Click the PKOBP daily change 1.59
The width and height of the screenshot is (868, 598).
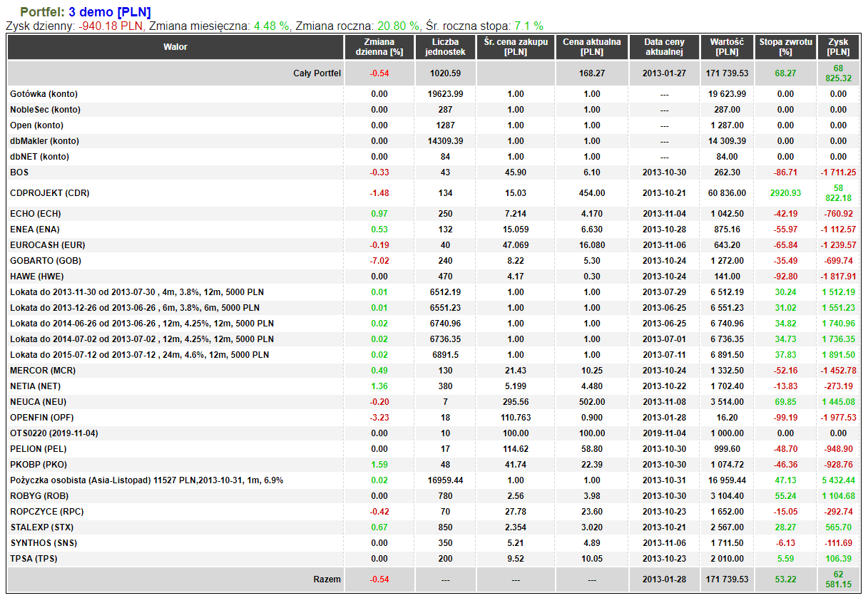click(x=379, y=465)
